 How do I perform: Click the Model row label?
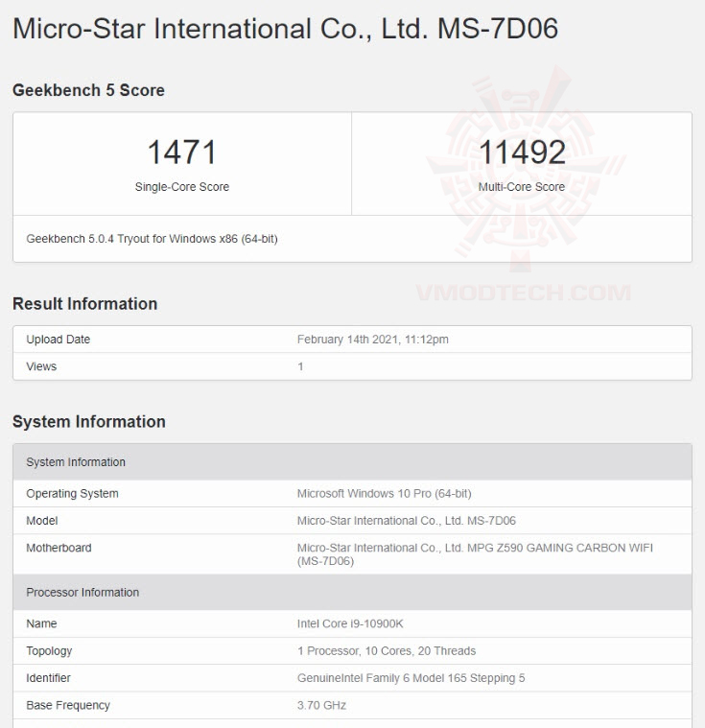point(42,521)
